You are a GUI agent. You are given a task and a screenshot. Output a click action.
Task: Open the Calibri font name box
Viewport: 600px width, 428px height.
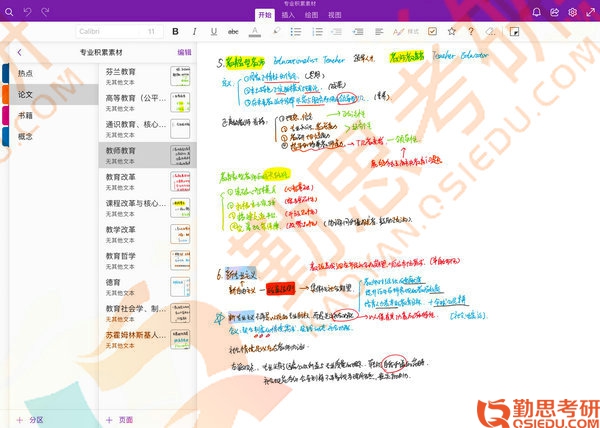coord(108,32)
